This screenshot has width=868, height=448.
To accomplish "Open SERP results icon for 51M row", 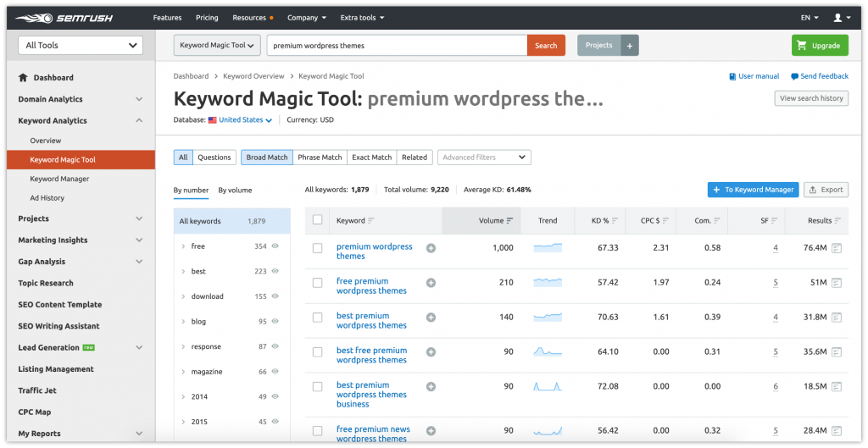I will (837, 283).
